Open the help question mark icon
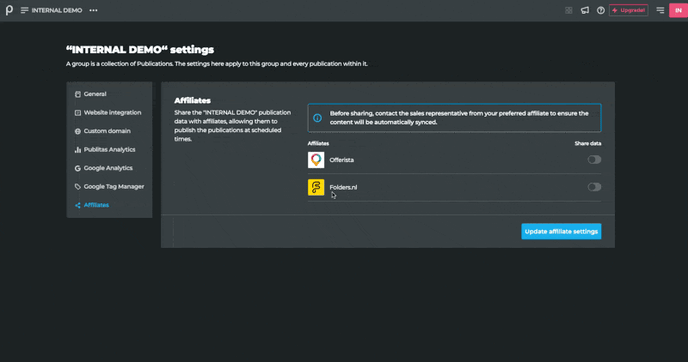The image size is (688, 362). 601,10
